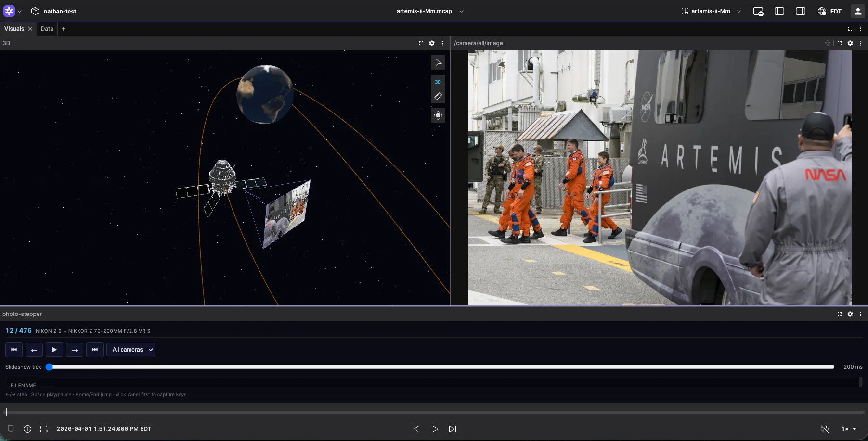Jump to first photo in stepper
868x441 pixels.
click(14, 350)
